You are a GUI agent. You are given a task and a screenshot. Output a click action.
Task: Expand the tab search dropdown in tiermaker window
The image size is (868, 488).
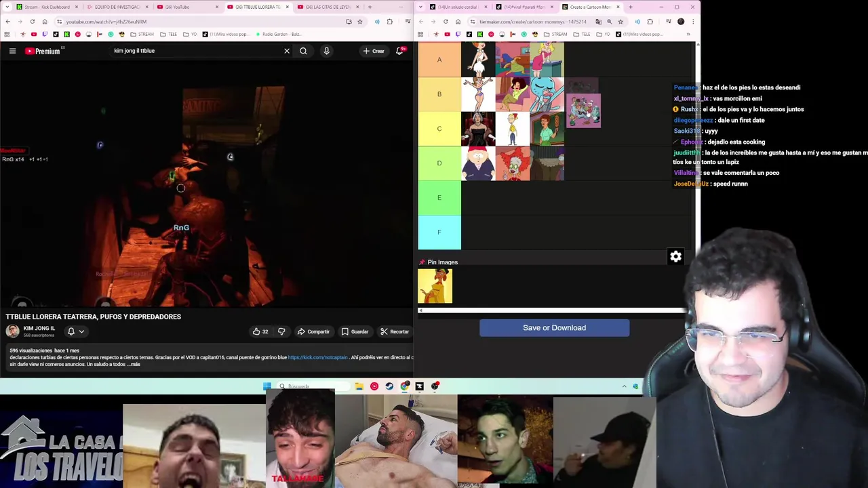coord(421,7)
